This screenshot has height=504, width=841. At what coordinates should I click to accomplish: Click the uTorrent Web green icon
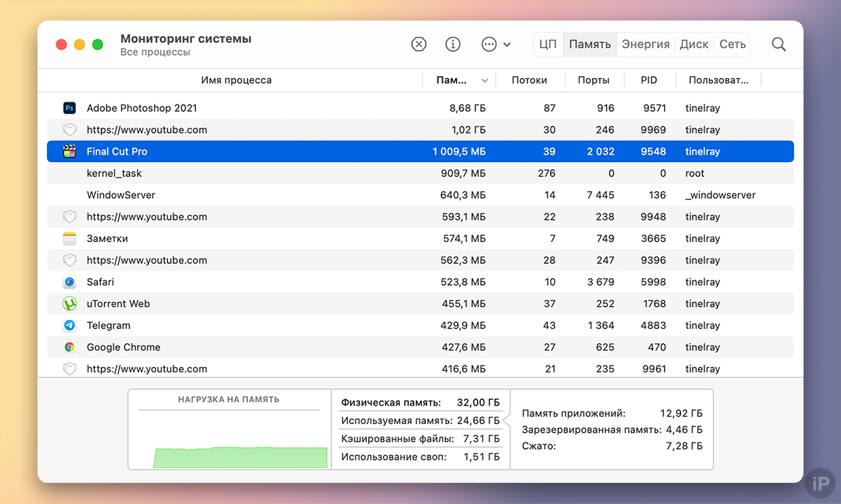(x=69, y=303)
